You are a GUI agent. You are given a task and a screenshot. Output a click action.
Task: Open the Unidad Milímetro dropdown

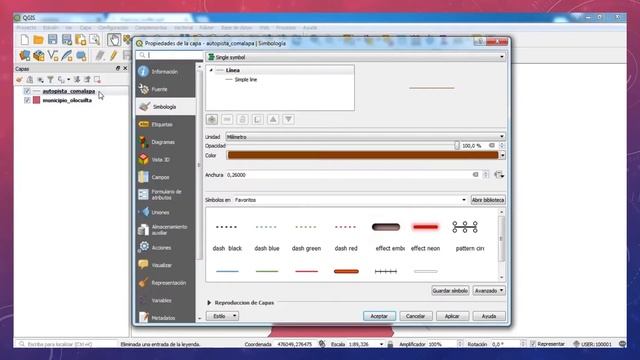[x=365, y=137]
